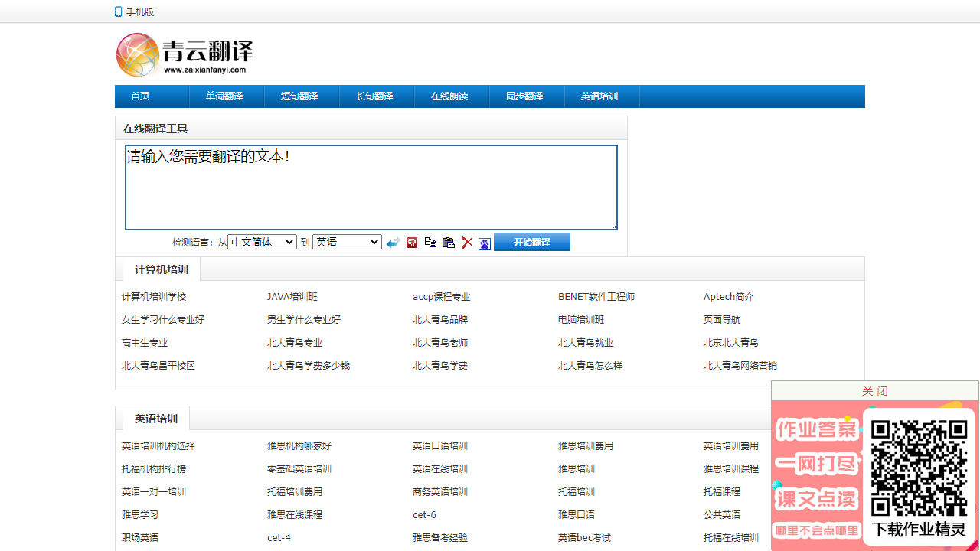The height and width of the screenshot is (551, 980).
Task: Click the blue paw print icon
Action: tap(485, 243)
